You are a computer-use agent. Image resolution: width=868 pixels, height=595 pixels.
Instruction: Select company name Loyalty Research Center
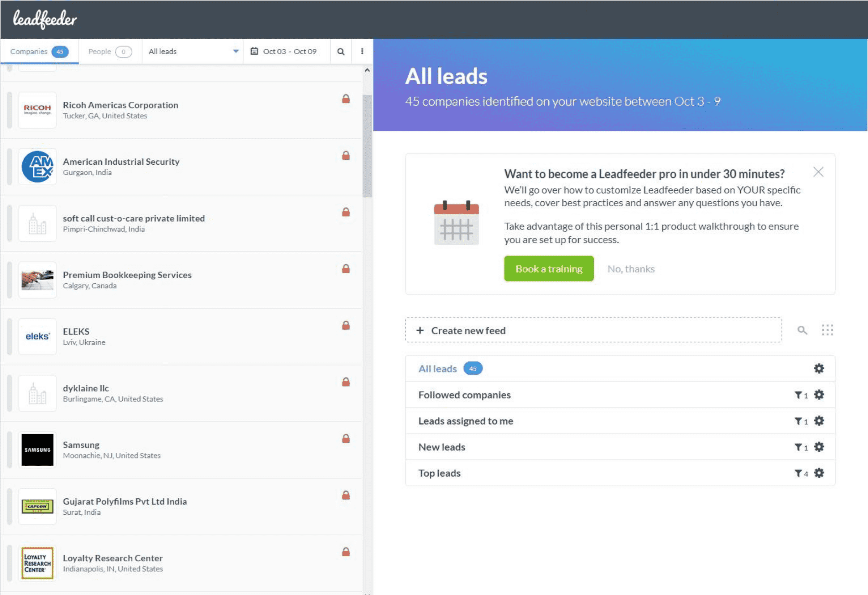coord(113,558)
